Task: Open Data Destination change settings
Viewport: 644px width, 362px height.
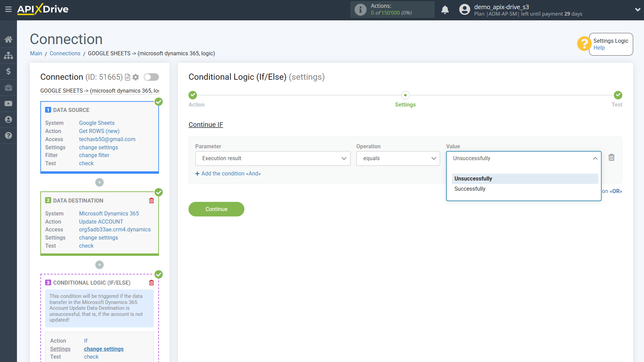Action: point(99,238)
